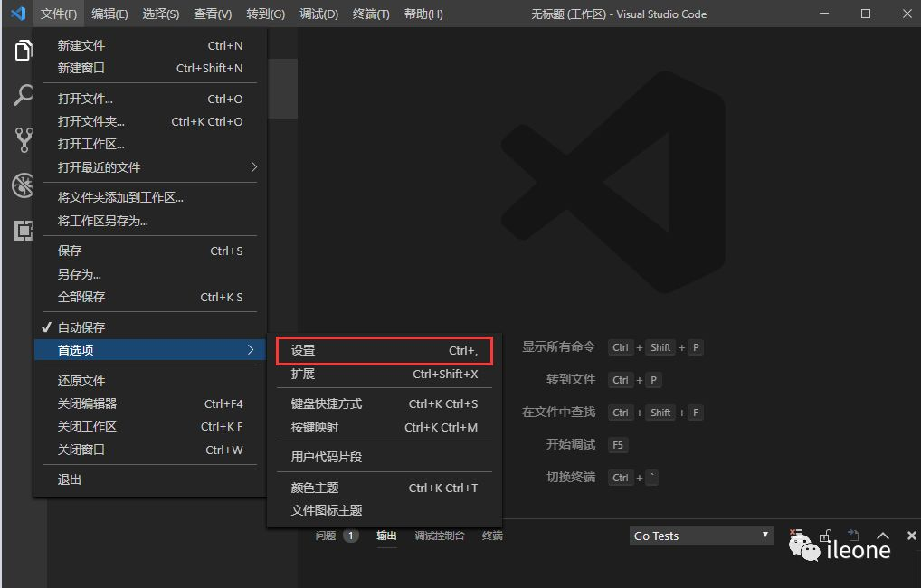Image resolution: width=921 pixels, height=588 pixels.
Task: Switch to the 调试控制台 panel tab
Action: tap(440, 536)
